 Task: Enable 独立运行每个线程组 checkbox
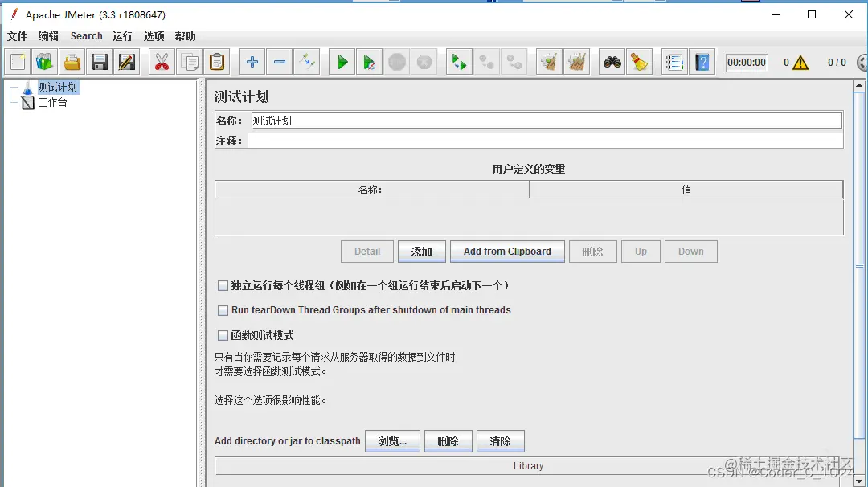(x=223, y=285)
